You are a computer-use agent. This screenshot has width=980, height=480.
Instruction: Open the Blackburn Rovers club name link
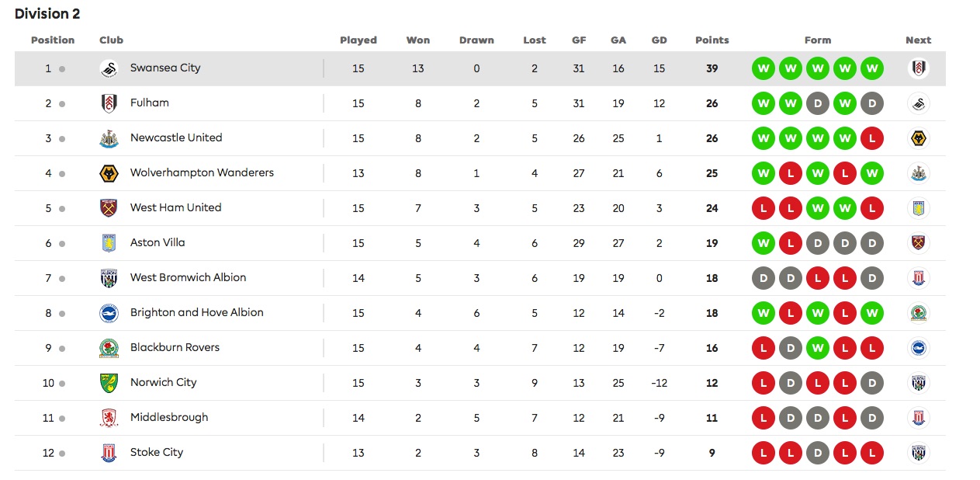click(x=175, y=348)
